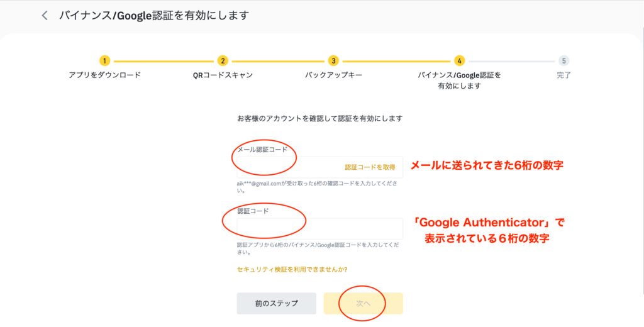
Task: Click the バイナンス/Google認証を有効にします step label
Action: (459, 80)
